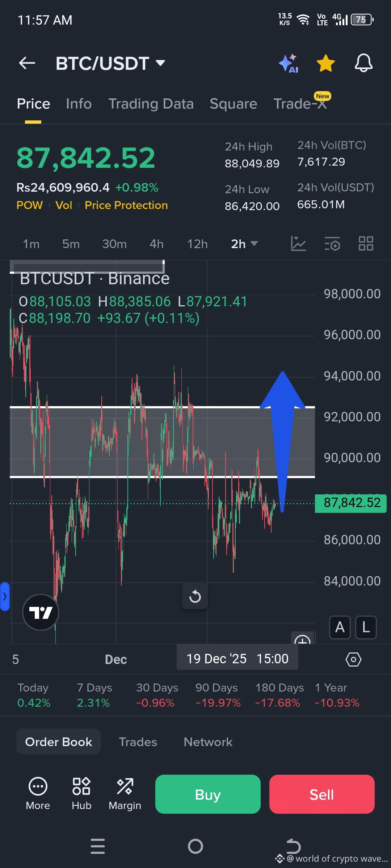Select the 5m timeframe
The width and height of the screenshot is (391, 868).
click(71, 244)
